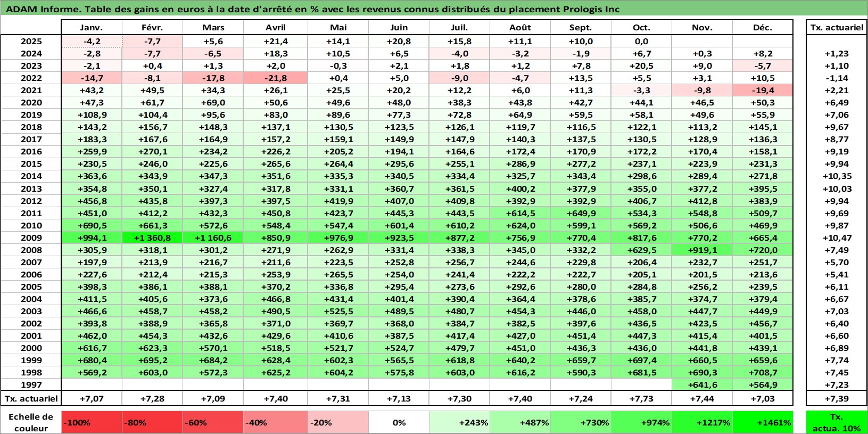Click the +974% green scale swatch
The width and height of the screenshot is (868, 434).
tap(641, 422)
